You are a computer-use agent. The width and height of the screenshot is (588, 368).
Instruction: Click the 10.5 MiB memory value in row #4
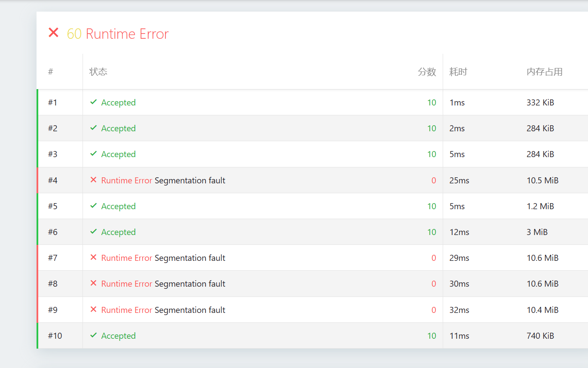tap(542, 180)
